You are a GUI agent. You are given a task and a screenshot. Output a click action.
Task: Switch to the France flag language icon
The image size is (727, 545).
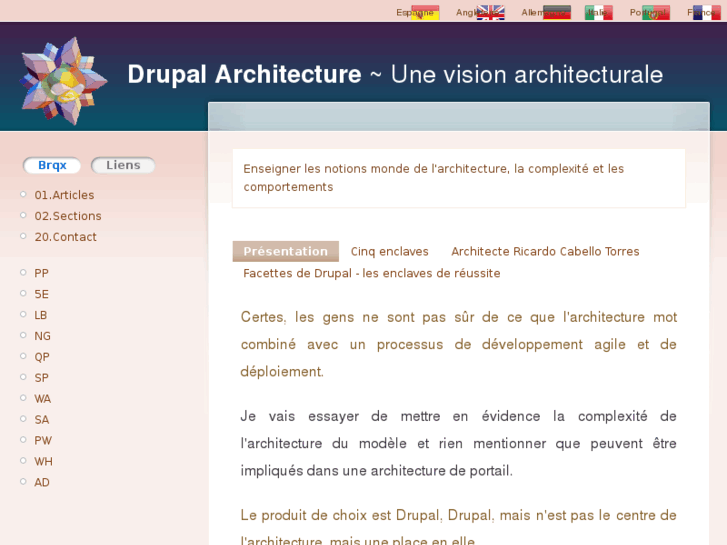point(707,13)
